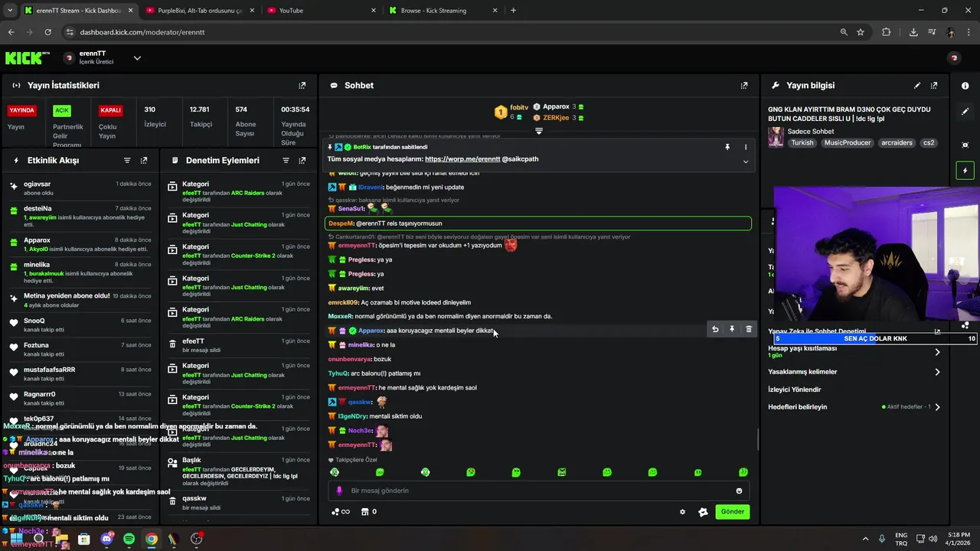
Task: Filter the Etkinlik Akışı feed
Action: [x=127, y=161]
